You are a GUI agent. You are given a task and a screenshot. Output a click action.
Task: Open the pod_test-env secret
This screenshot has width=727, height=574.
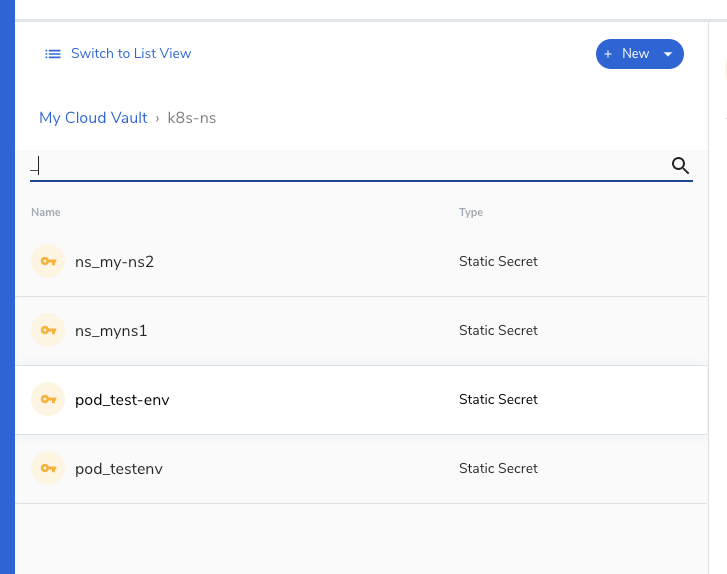(x=122, y=400)
